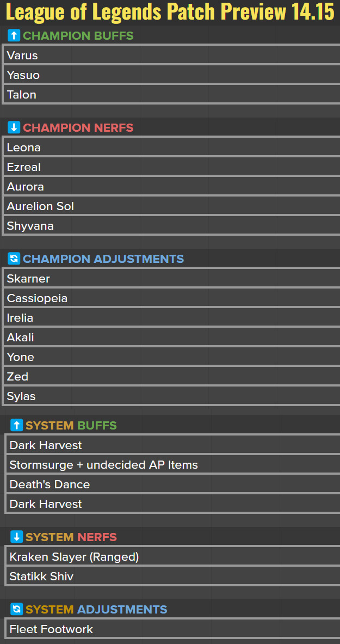Screen dimensions: 340x644
Task: Click the refresh icon beside Champion Adjustments
Action: point(14,259)
